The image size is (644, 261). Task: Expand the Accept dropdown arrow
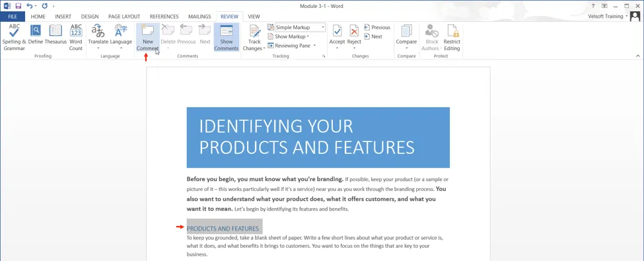coord(338,48)
